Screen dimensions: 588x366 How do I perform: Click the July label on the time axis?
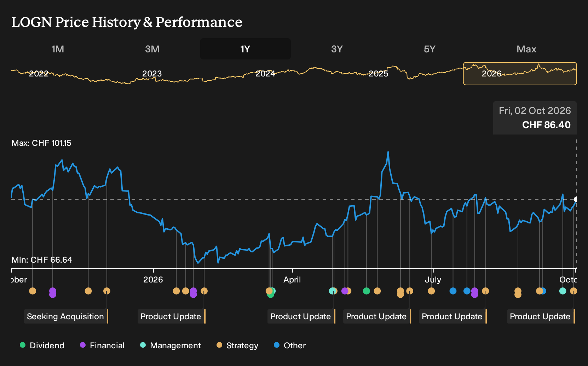pyautogui.click(x=433, y=280)
